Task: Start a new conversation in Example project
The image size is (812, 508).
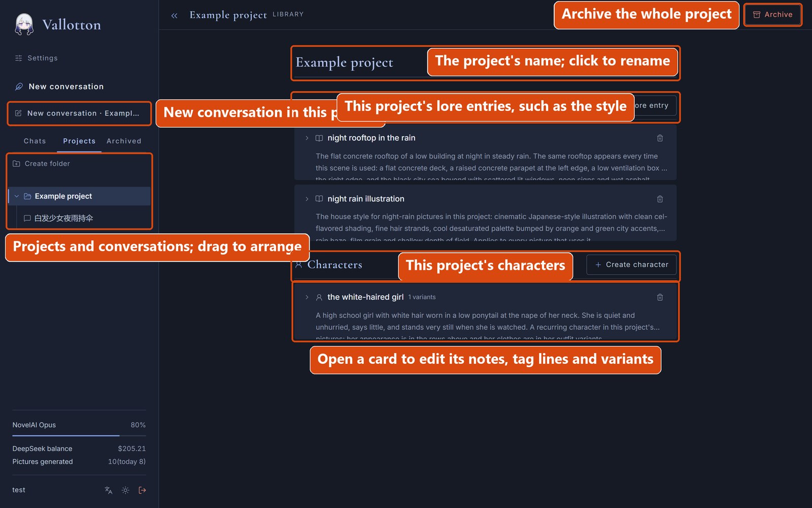Action: (x=79, y=113)
